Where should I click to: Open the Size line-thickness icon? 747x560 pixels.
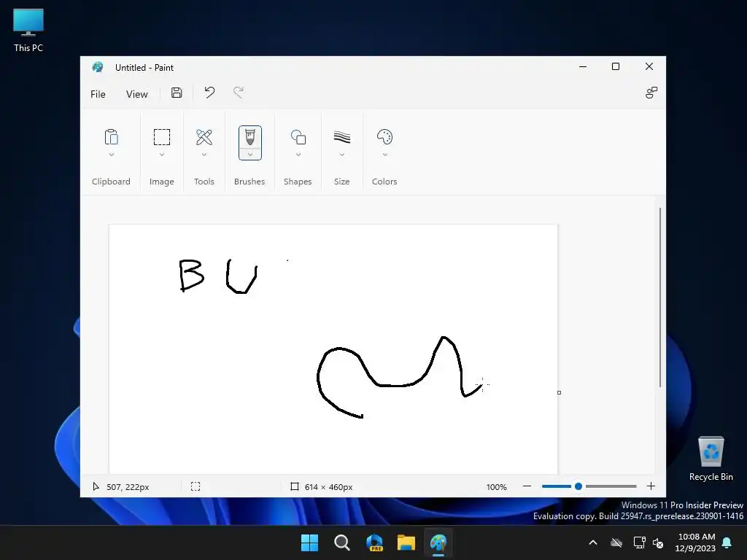point(341,137)
